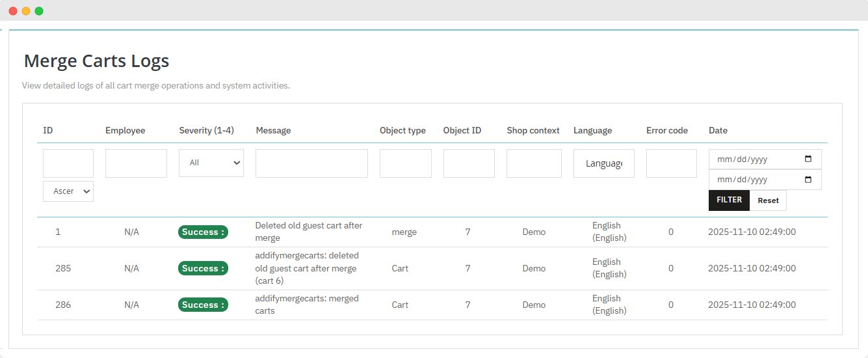Click the Success badge in row 286
Screen dimensions: 868x358
[x=203, y=305]
